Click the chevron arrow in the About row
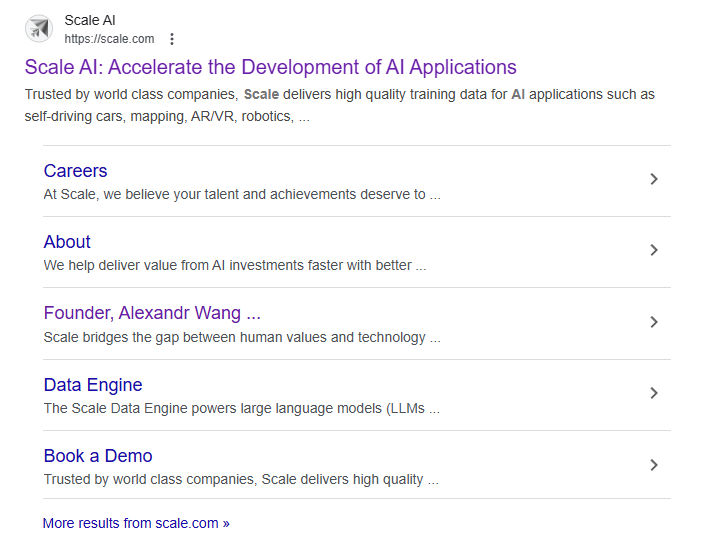Viewport: 710px width, 538px height. pyautogui.click(x=654, y=250)
